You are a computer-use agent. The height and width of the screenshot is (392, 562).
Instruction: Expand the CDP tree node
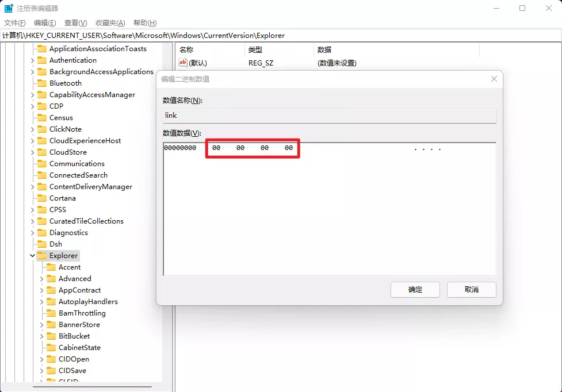[x=33, y=106]
